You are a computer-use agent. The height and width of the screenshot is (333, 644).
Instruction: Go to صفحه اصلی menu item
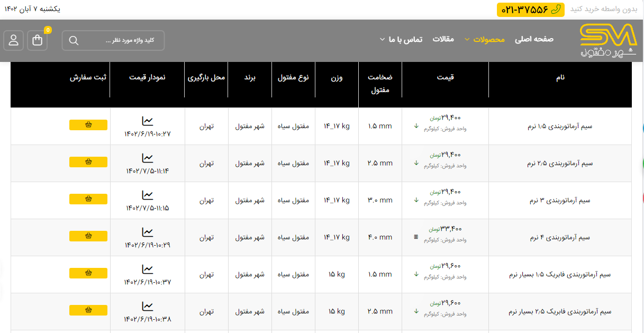(534, 40)
